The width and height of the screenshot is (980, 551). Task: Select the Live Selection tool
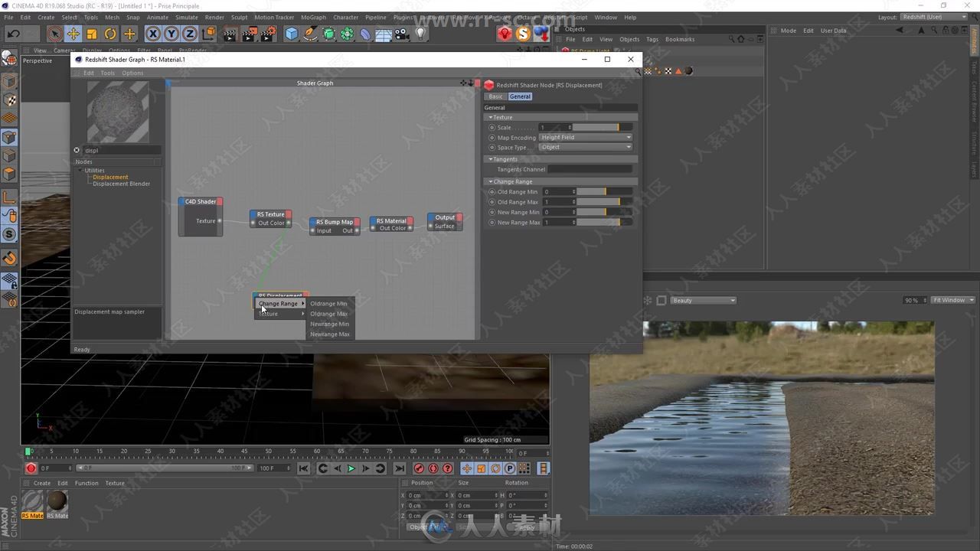pos(54,34)
